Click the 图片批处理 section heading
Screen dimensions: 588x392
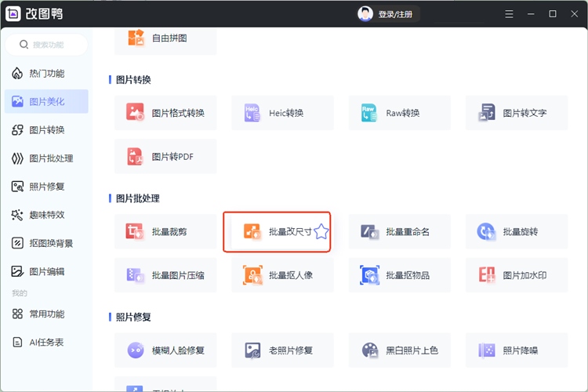tap(138, 198)
